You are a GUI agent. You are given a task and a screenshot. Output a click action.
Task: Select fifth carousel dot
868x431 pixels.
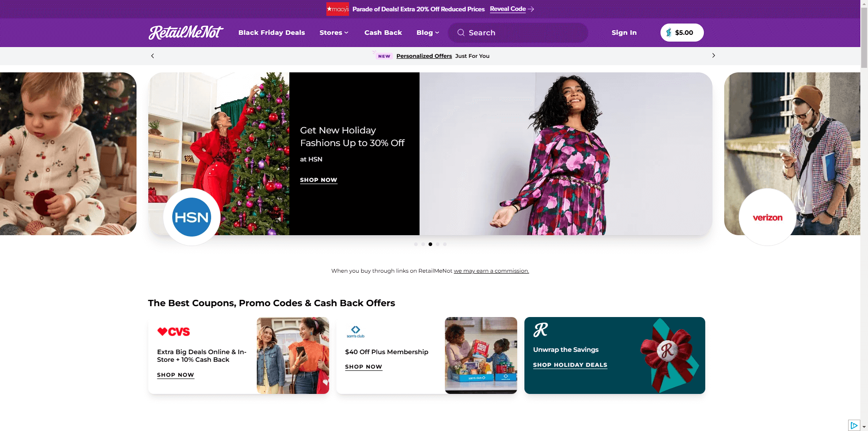pyautogui.click(x=445, y=244)
